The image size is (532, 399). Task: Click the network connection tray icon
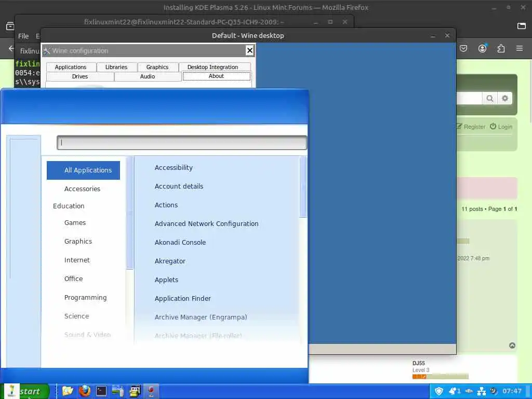click(x=482, y=392)
